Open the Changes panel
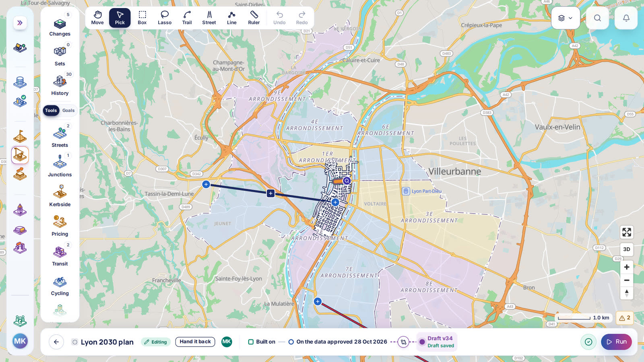Image resolution: width=644 pixels, height=362 pixels. pyautogui.click(x=60, y=25)
